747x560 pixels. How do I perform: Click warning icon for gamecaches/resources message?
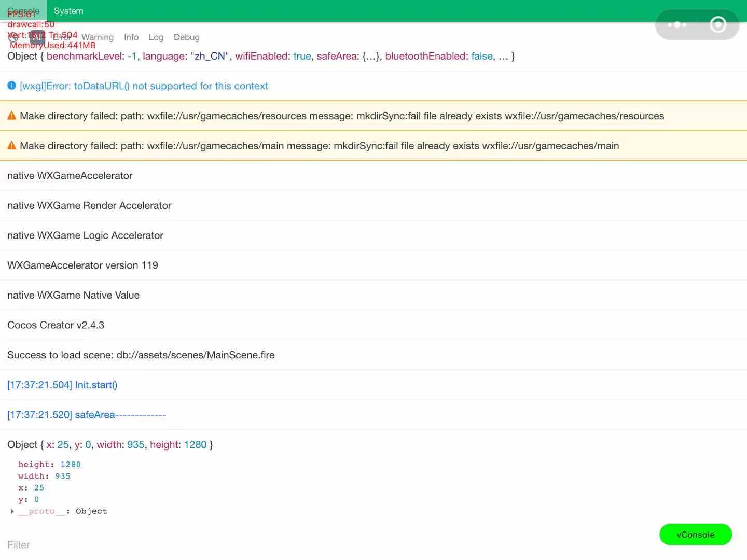(11, 116)
